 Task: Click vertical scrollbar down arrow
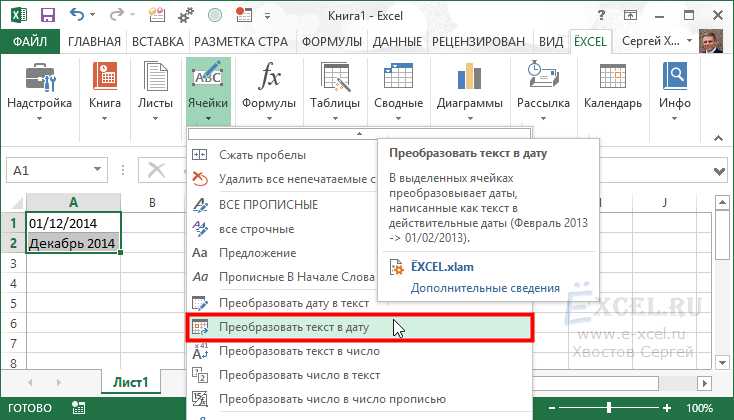722,362
